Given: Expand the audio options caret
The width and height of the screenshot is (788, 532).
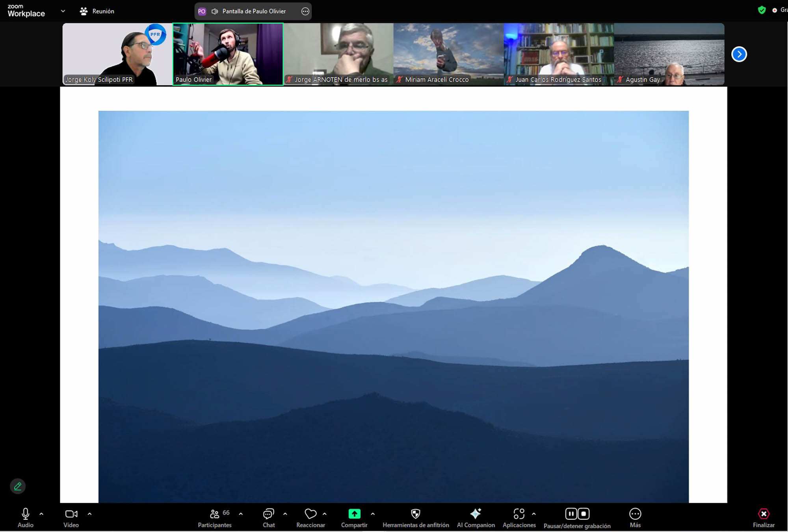Looking at the screenshot, I should [x=41, y=514].
